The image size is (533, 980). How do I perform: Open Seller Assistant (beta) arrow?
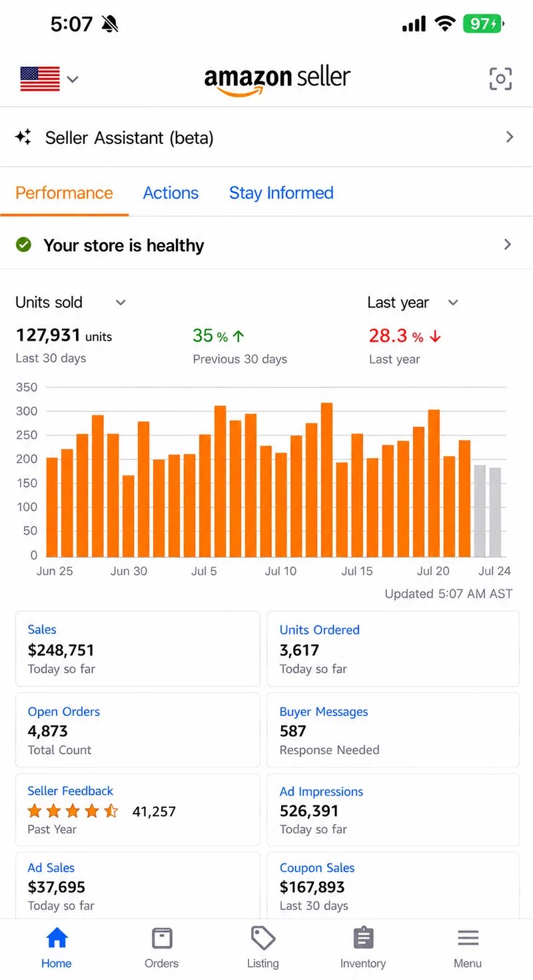[510, 137]
